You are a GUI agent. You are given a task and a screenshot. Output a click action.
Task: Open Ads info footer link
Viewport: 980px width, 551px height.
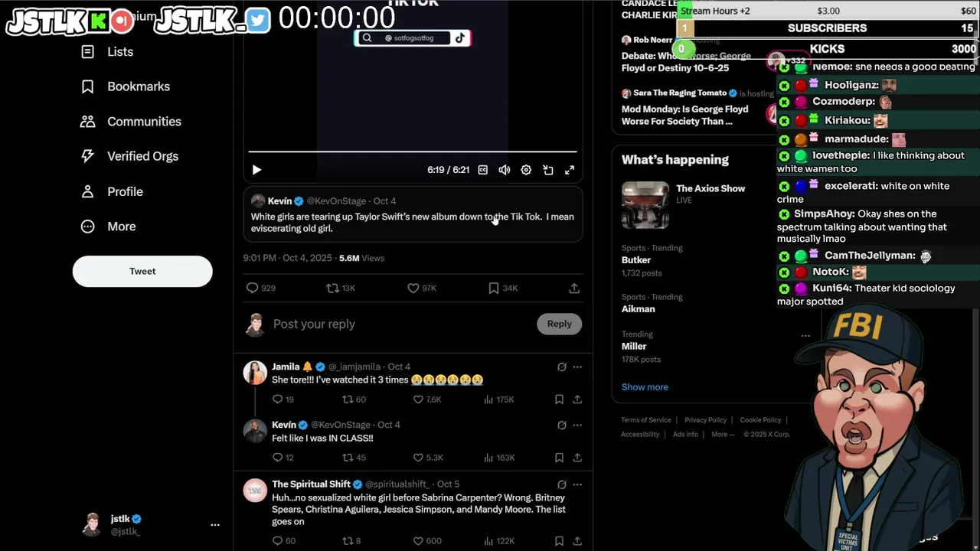click(685, 435)
